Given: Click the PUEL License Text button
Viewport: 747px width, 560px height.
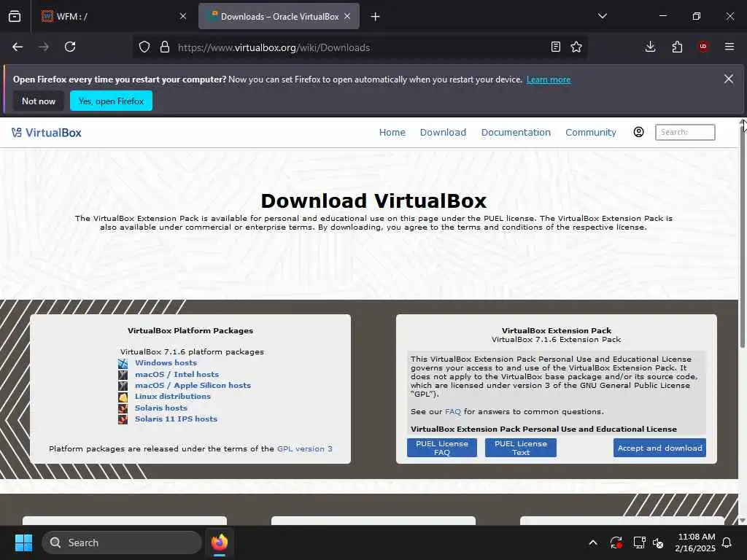Looking at the screenshot, I should click(x=521, y=448).
